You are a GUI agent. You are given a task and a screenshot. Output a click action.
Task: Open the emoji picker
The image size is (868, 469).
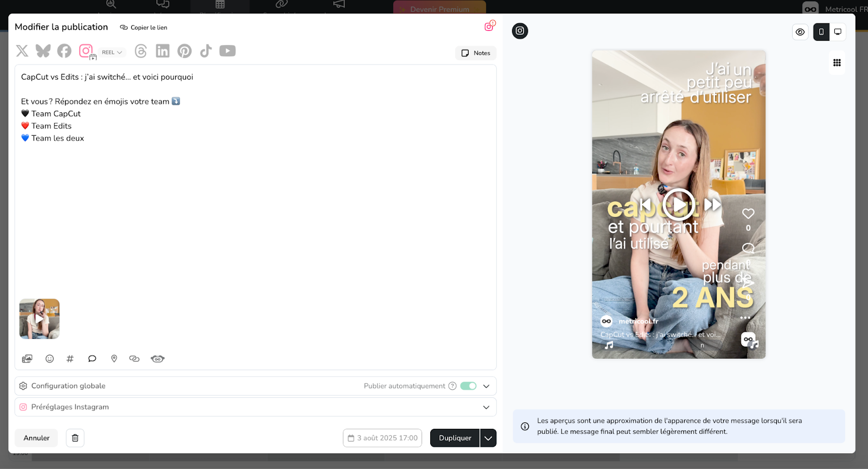49,359
